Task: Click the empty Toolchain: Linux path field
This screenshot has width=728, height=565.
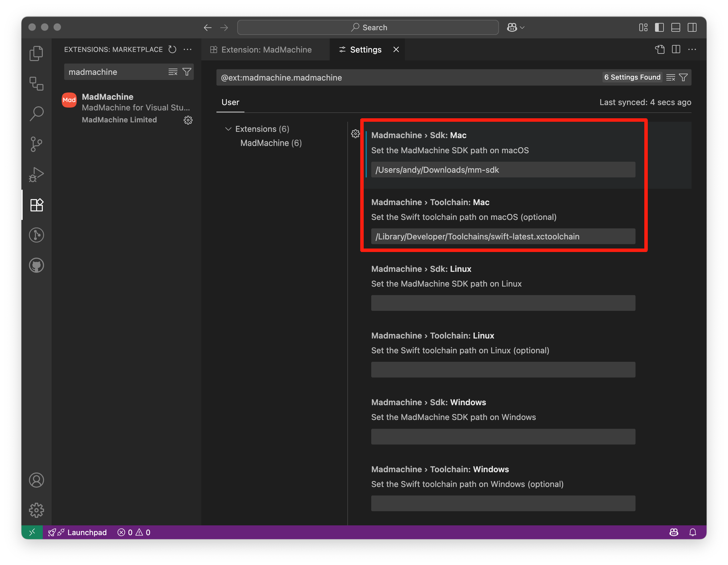Action: tap(503, 370)
